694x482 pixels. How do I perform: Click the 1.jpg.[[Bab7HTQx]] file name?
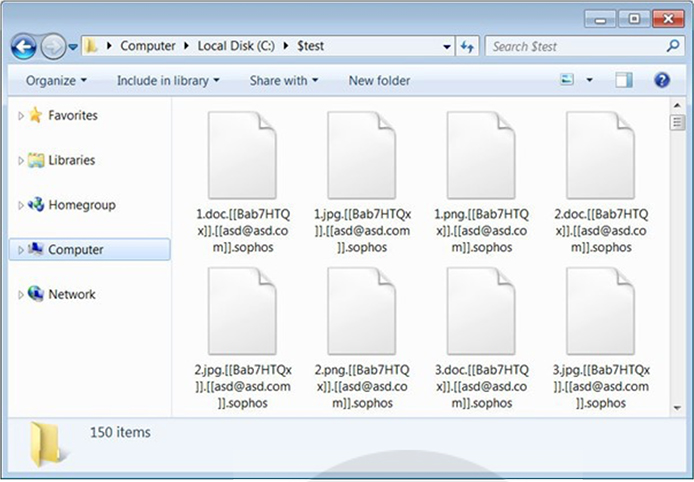(x=362, y=231)
